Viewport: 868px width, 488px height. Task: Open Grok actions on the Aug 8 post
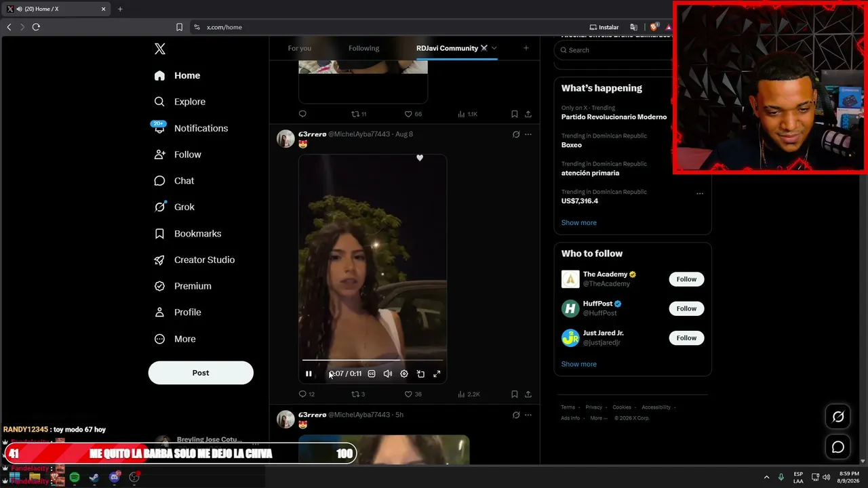(516, 134)
